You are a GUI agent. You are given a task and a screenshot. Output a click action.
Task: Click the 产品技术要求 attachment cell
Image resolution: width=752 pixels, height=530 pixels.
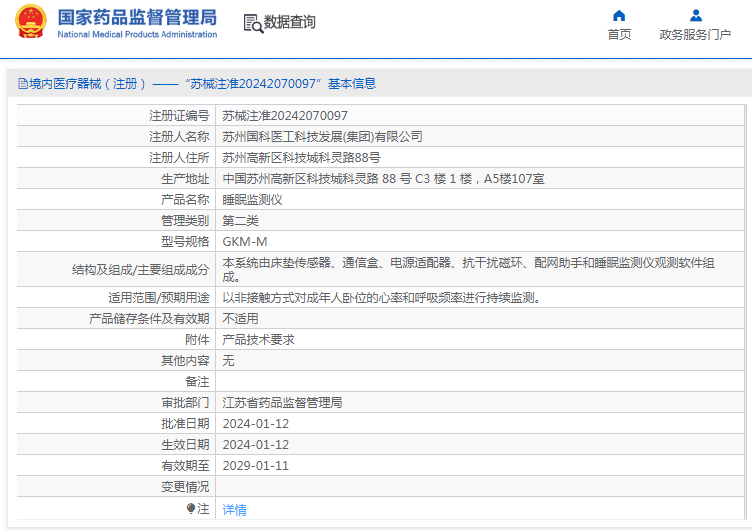pos(258,340)
